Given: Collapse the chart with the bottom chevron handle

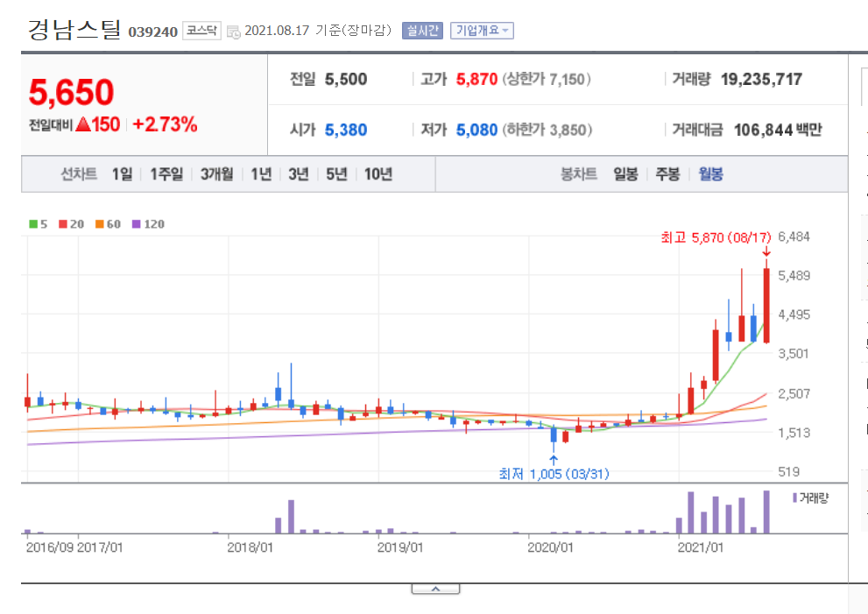Looking at the screenshot, I should [435, 589].
